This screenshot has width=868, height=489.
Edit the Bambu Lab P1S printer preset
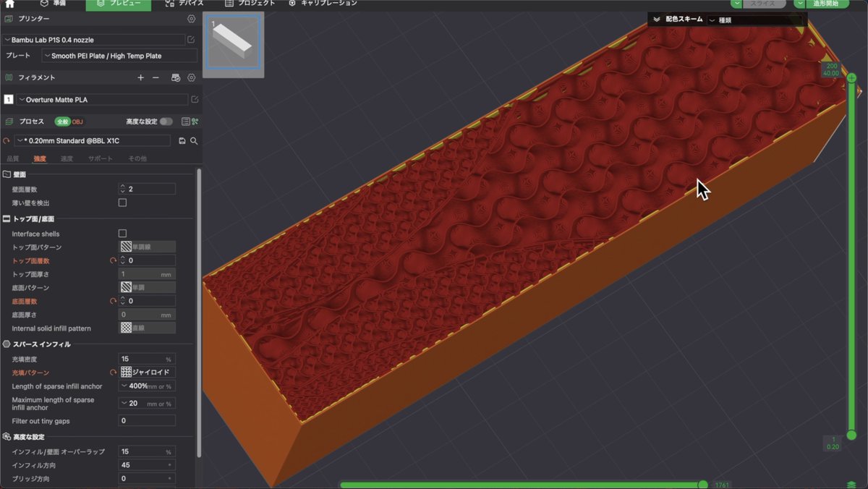(x=192, y=40)
